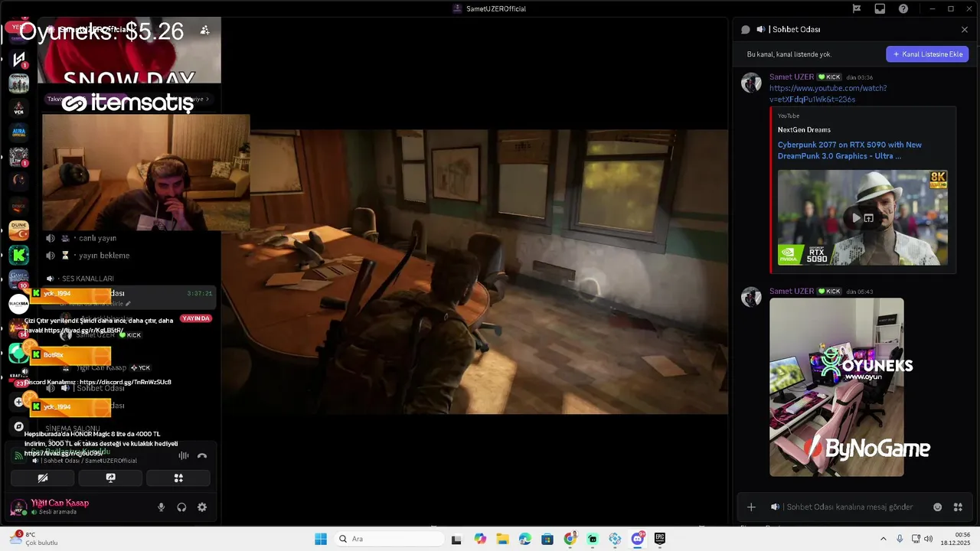This screenshot has width=980, height=551.
Task: Toggle noise suppression waveform icon
Action: (184, 455)
